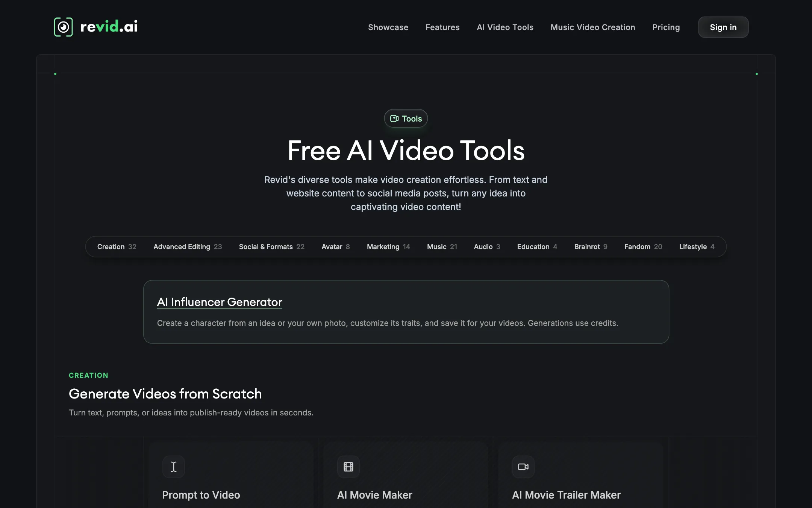
Task: Select the Advanced Editing 23 category tab
Action: [x=188, y=246]
